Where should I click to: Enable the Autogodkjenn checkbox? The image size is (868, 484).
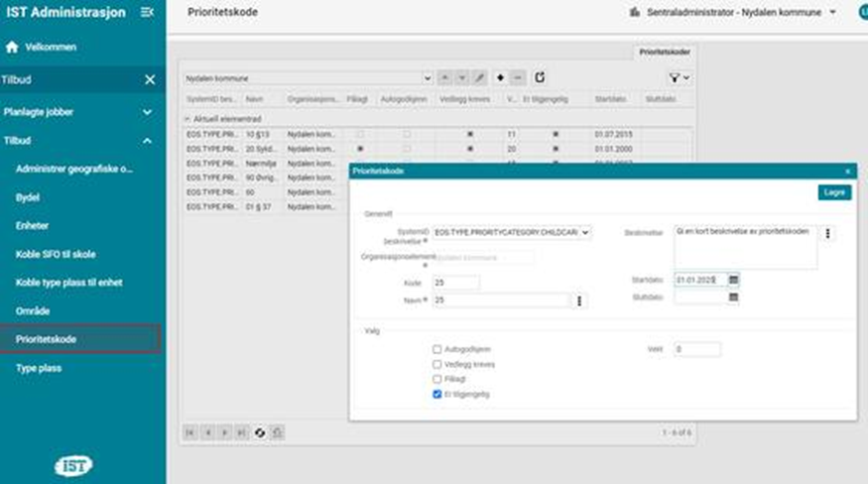point(437,350)
